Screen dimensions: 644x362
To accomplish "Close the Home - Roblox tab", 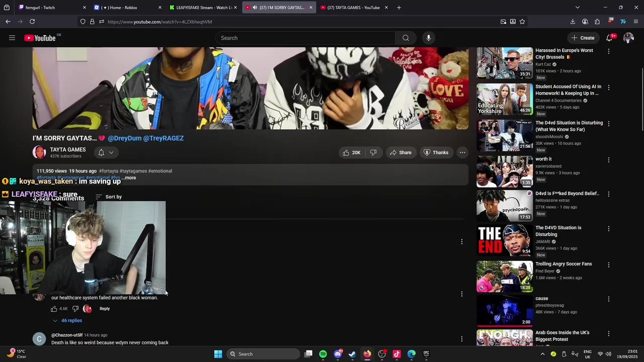I will pyautogui.click(x=160, y=8).
